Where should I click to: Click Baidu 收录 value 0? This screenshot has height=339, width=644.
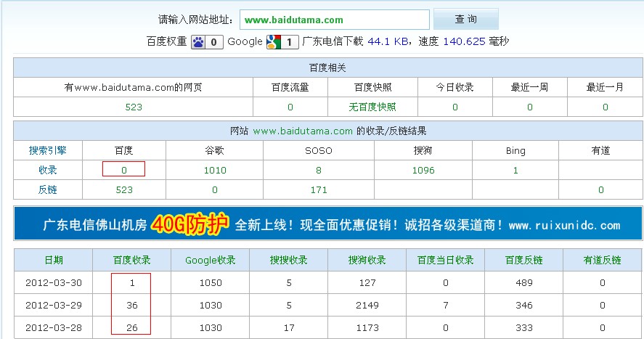click(x=123, y=170)
